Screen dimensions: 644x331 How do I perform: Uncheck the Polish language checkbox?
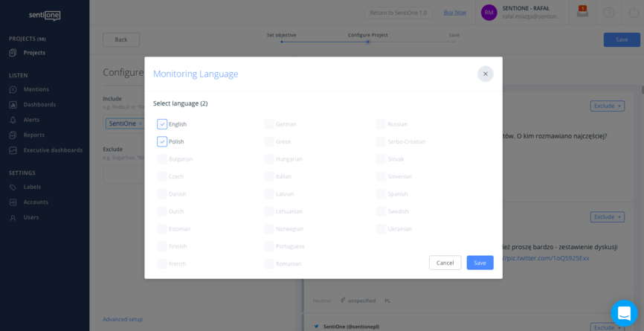[x=162, y=141]
